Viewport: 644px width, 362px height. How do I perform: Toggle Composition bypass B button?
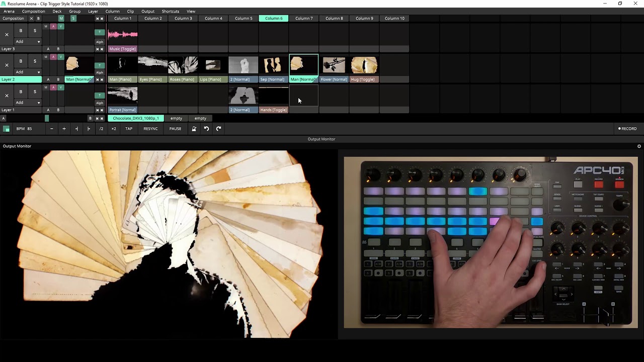(x=38, y=19)
